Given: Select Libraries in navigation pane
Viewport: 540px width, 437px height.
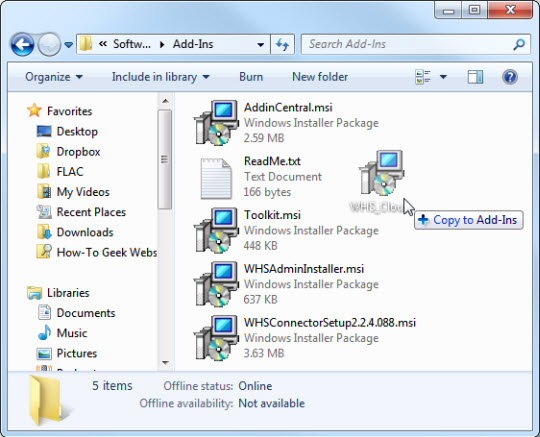Looking at the screenshot, I should (x=68, y=293).
